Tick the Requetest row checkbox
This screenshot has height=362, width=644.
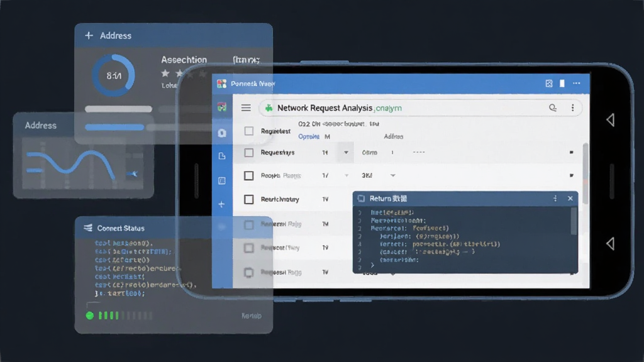[249, 131]
